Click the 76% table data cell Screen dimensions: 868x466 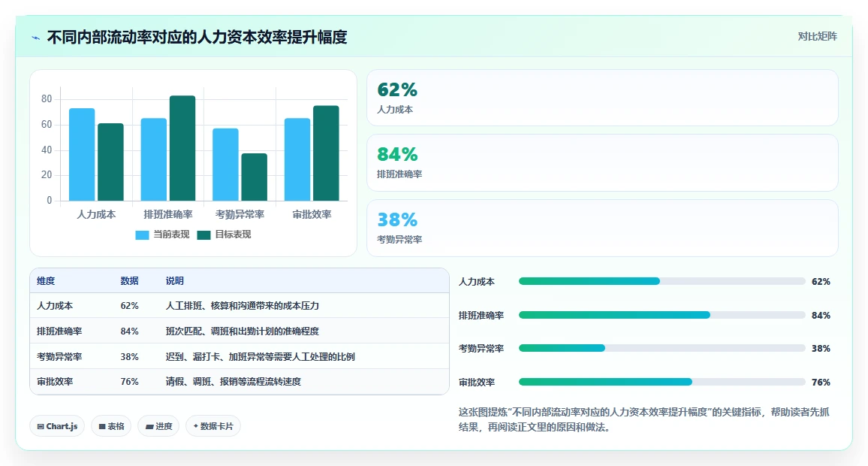(130, 382)
